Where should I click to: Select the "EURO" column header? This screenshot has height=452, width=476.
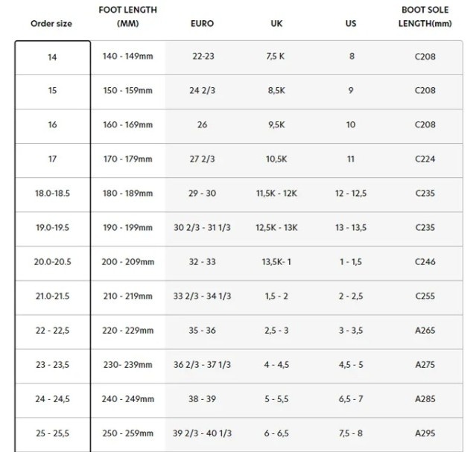tap(202, 23)
